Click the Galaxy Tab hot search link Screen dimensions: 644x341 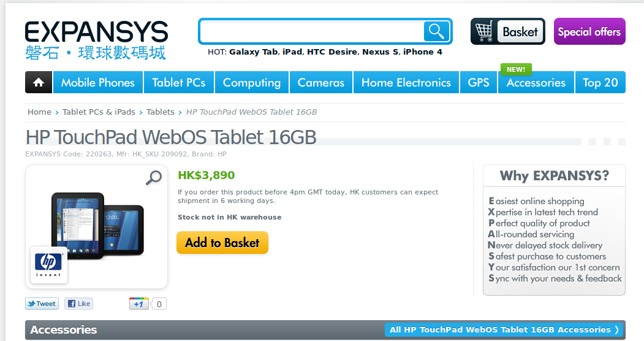[254, 52]
